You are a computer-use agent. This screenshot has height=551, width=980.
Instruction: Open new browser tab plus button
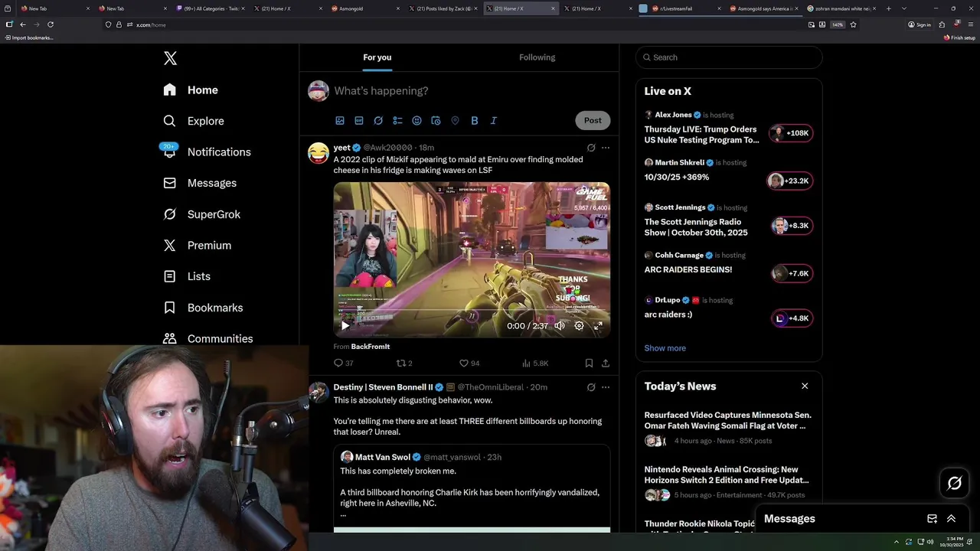click(888, 8)
